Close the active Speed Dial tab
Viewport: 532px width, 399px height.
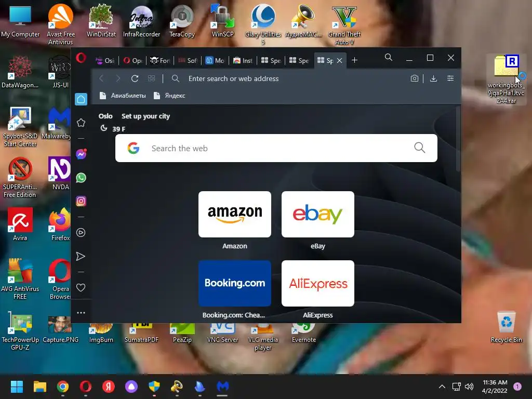339,60
